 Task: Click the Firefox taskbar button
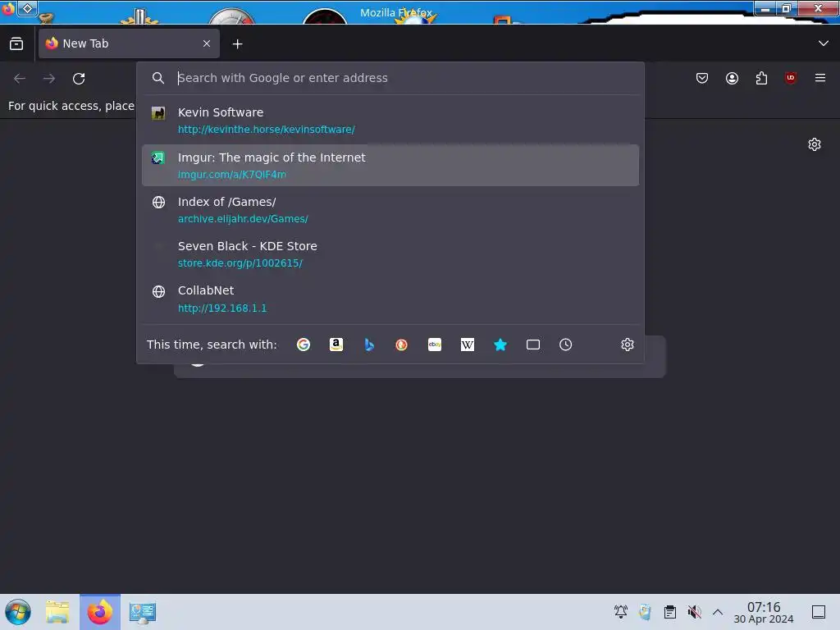pyautogui.click(x=100, y=612)
